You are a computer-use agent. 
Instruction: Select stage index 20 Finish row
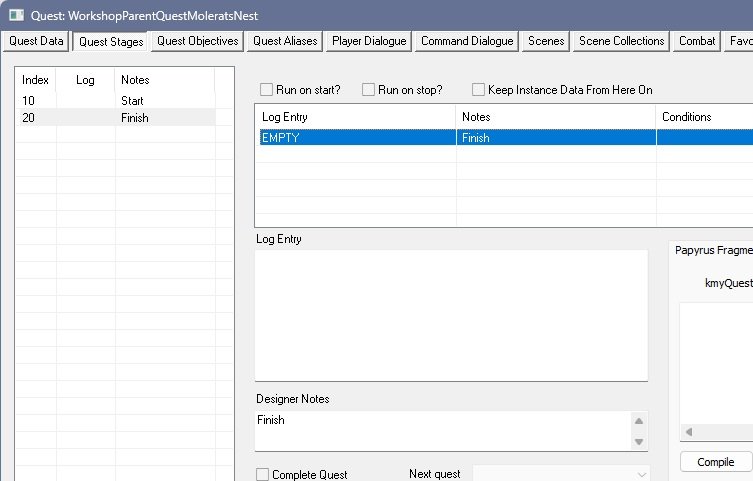point(115,118)
